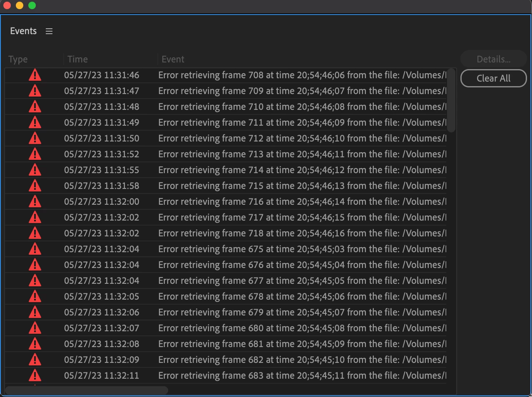
Task: Select the event text 'Error retrieving frame 675'
Action: pyautogui.click(x=211, y=249)
